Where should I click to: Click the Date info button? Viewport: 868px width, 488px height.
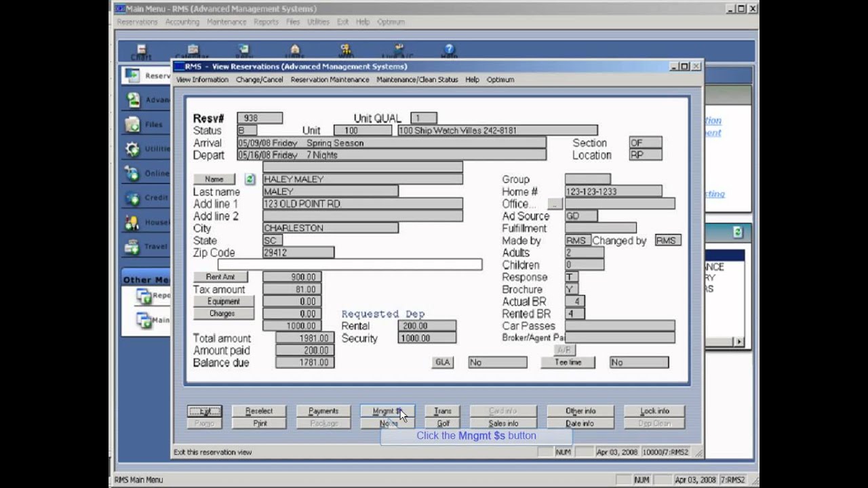[580, 423]
